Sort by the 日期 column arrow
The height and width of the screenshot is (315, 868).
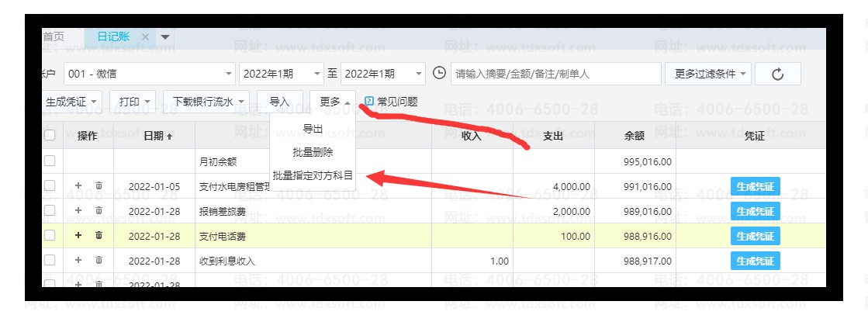[x=170, y=137]
